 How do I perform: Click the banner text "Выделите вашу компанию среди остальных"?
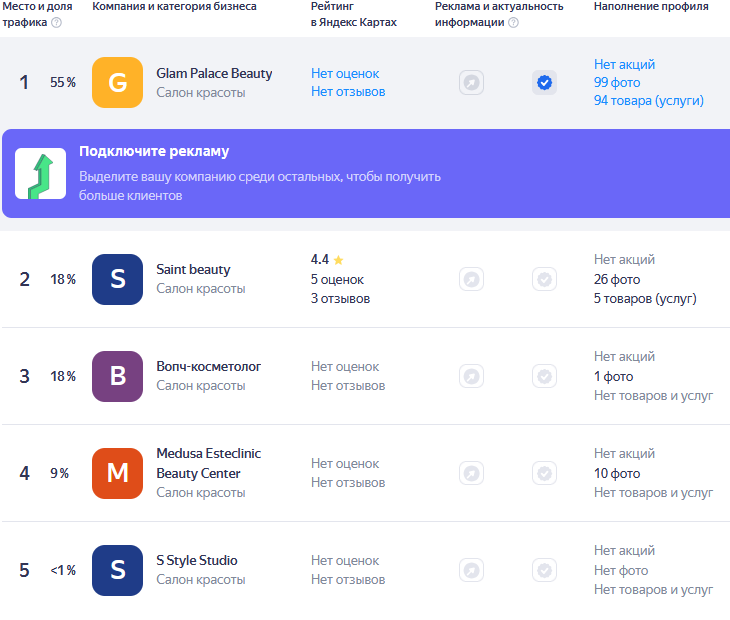tap(210, 177)
